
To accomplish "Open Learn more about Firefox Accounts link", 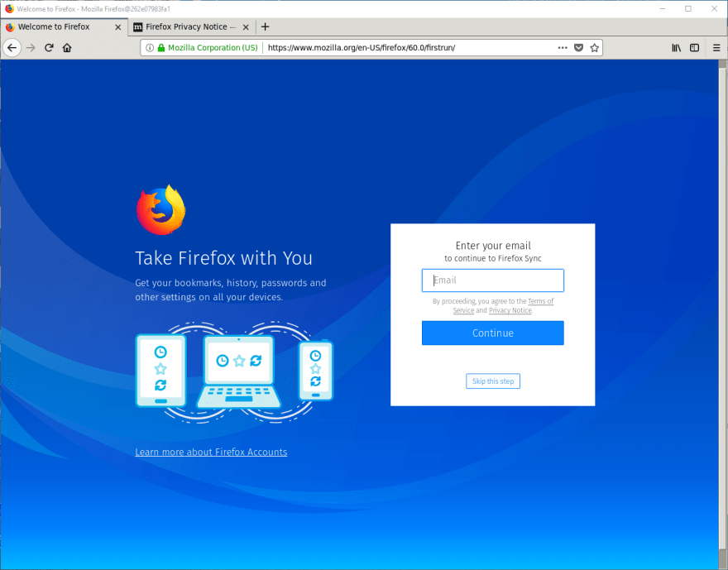I will coord(211,452).
